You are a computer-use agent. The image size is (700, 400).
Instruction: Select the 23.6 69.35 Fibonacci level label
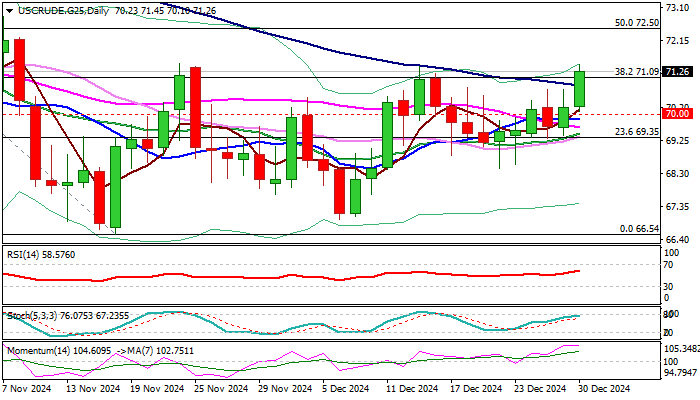(637, 132)
